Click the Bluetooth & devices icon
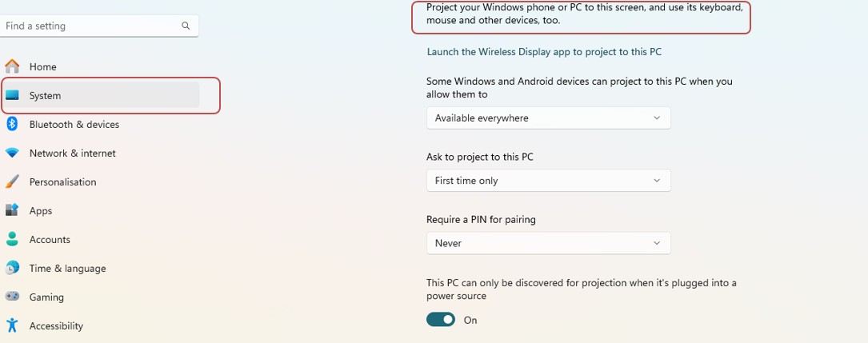The height and width of the screenshot is (343, 868). tap(12, 124)
